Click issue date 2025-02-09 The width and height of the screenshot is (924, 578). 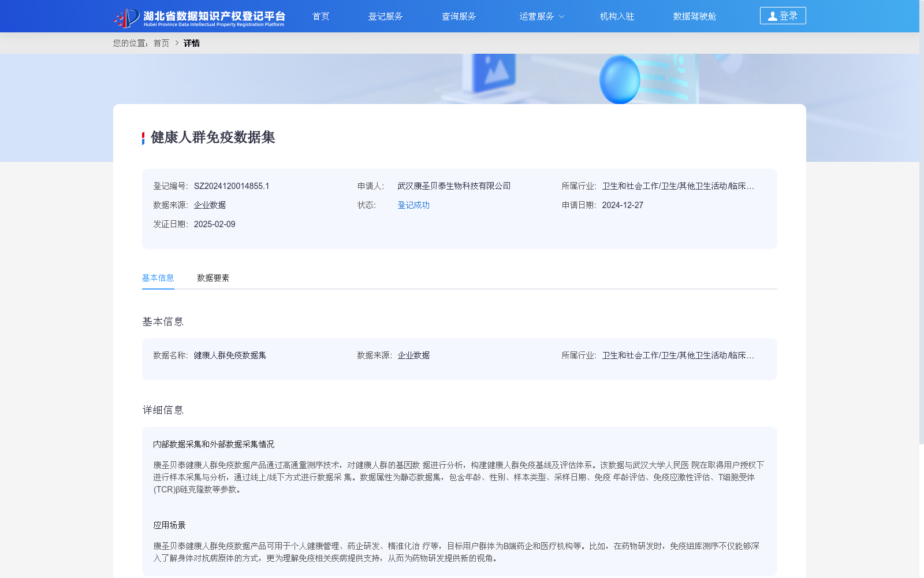[215, 224]
